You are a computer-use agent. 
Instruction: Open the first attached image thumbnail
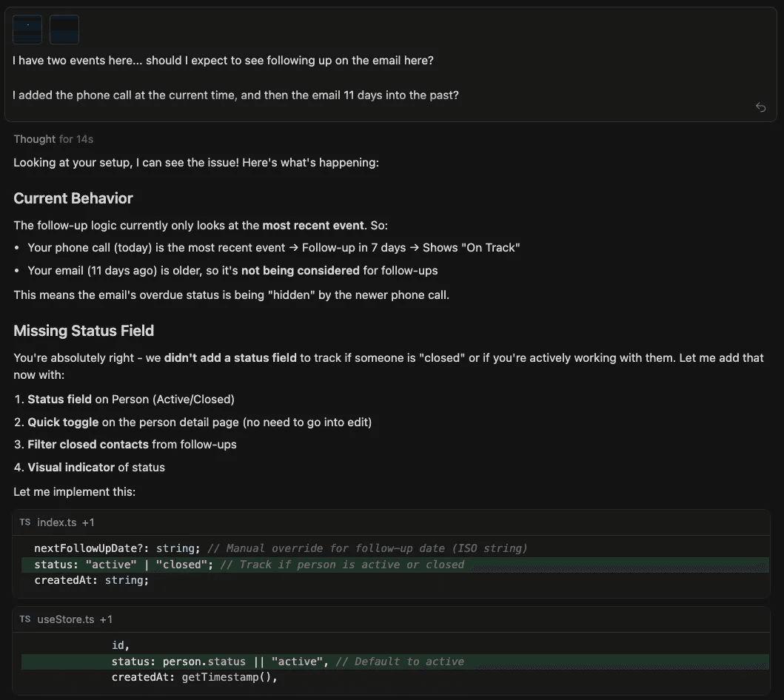(x=27, y=30)
